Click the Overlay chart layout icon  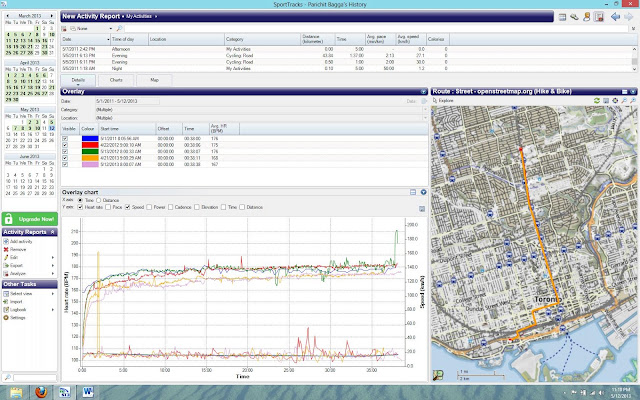tap(413, 192)
